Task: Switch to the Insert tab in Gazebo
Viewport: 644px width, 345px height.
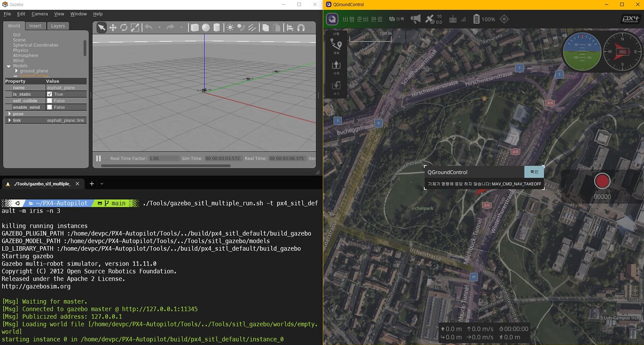Action: (x=35, y=26)
